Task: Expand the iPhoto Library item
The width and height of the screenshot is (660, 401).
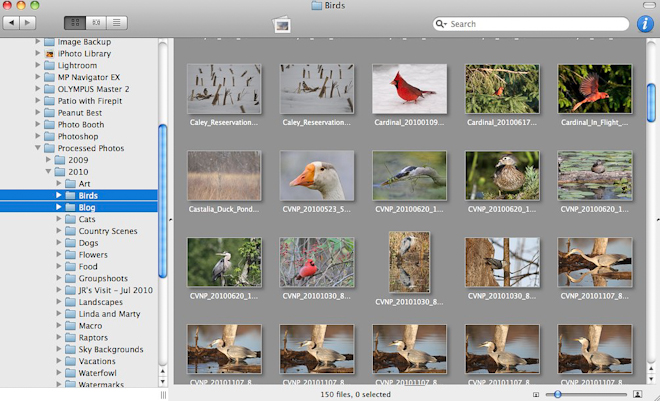Action: click(37, 53)
